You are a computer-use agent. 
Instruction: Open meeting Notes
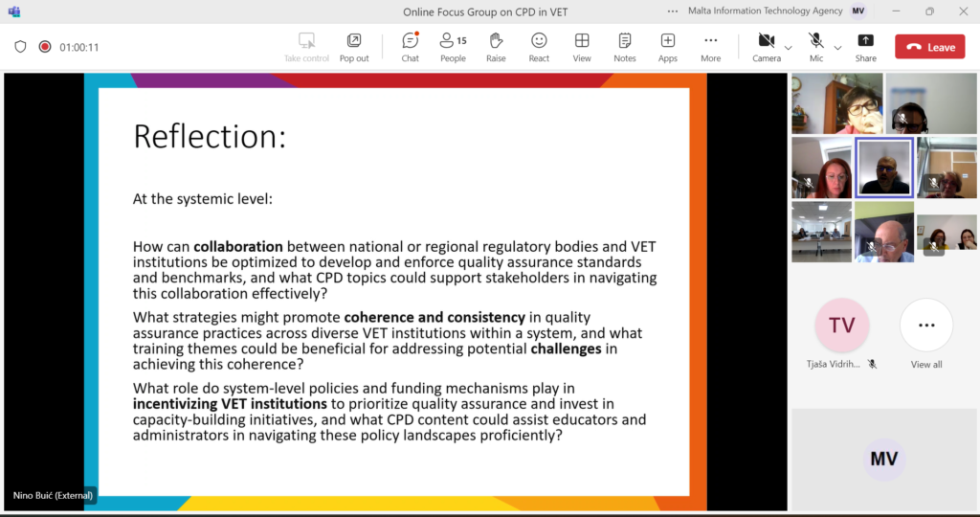625,46
